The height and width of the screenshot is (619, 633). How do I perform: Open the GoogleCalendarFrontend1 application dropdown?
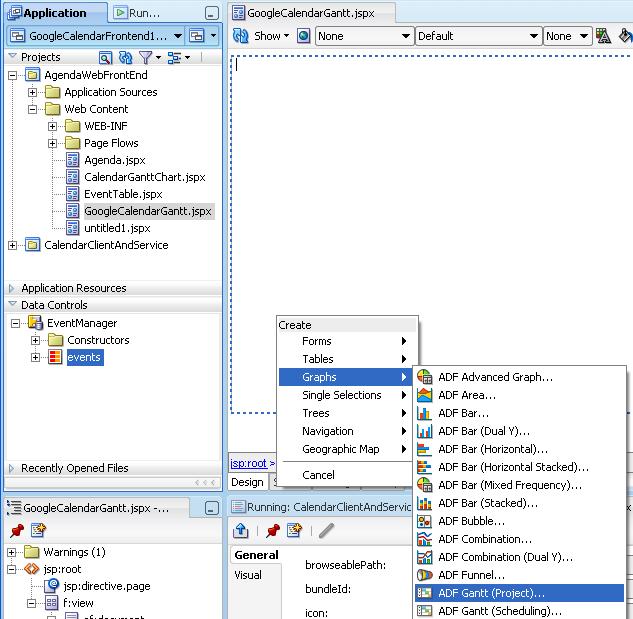click(x=177, y=36)
